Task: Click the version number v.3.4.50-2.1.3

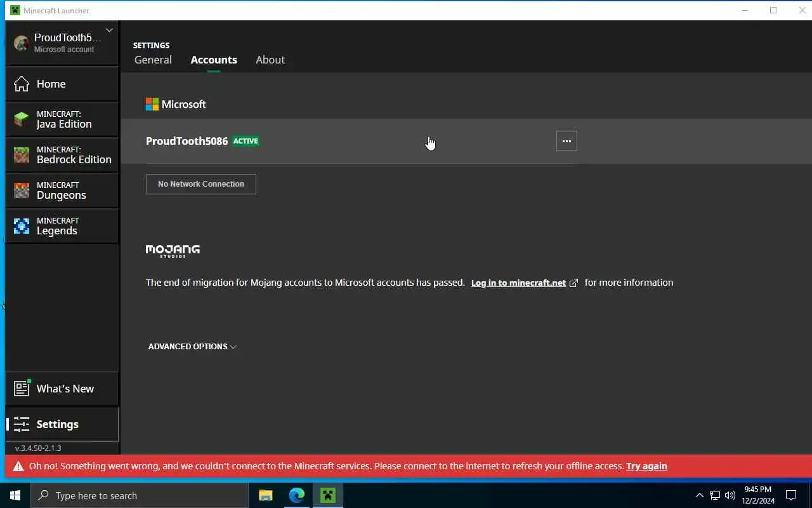Action: tap(38, 448)
